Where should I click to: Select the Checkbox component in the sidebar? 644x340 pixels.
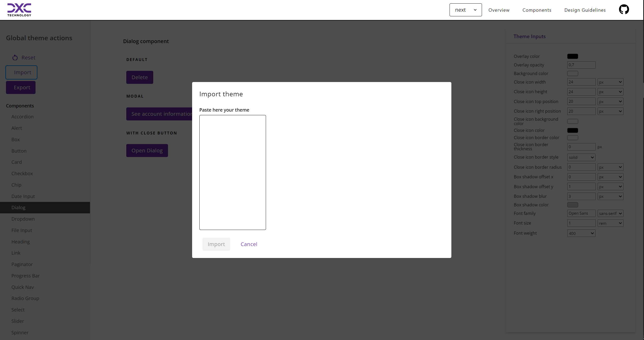[22, 173]
